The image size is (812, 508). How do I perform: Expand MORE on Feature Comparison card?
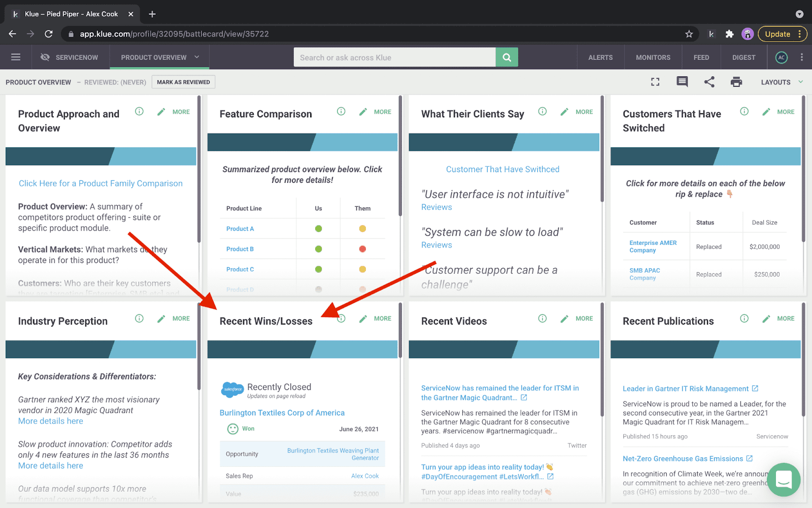point(383,112)
